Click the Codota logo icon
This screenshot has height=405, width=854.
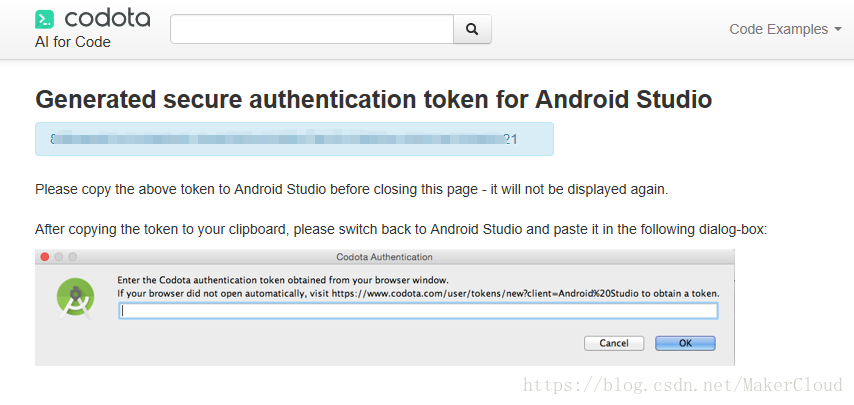45,19
